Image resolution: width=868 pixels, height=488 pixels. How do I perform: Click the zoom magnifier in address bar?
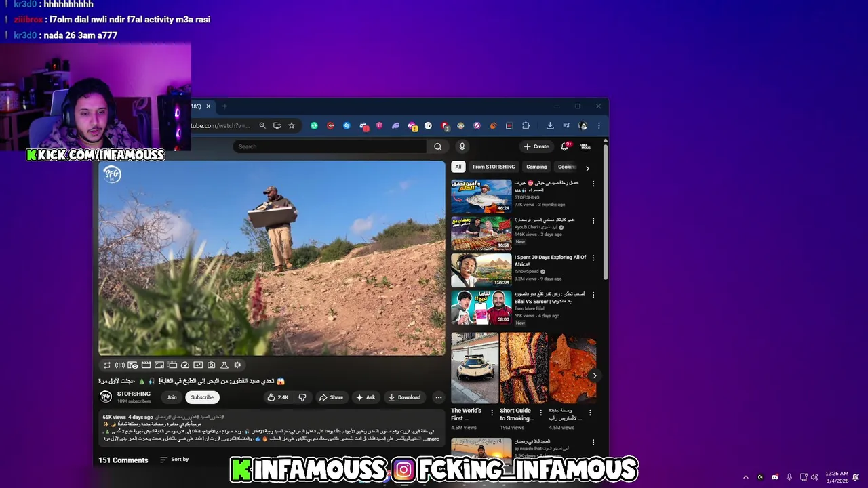click(x=262, y=125)
